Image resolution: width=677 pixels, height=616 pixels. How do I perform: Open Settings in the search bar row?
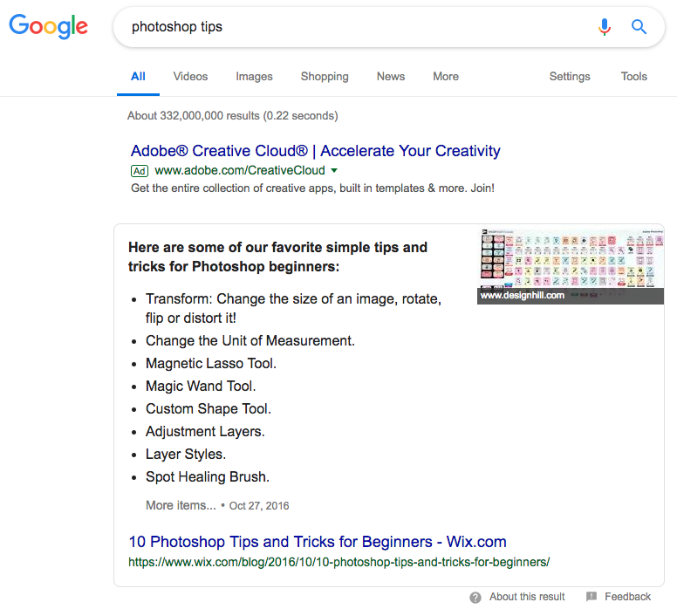[x=570, y=77]
